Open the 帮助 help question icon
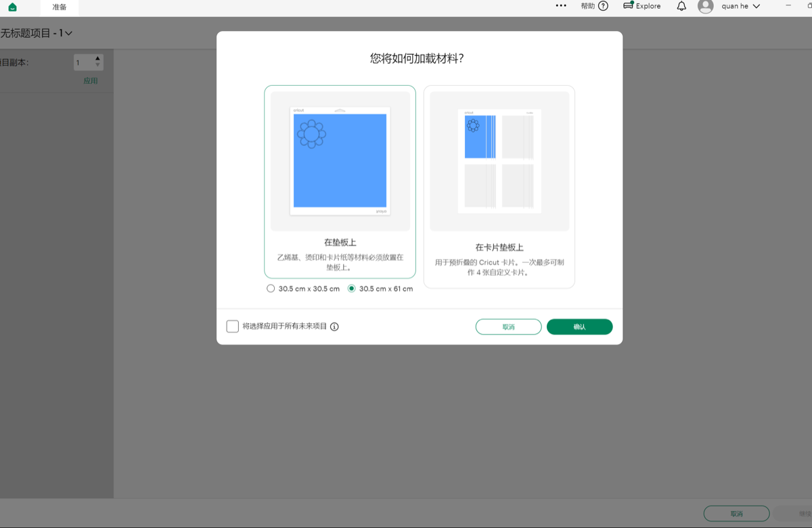Viewport: 812px width, 528px height. (x=603, y=6)
